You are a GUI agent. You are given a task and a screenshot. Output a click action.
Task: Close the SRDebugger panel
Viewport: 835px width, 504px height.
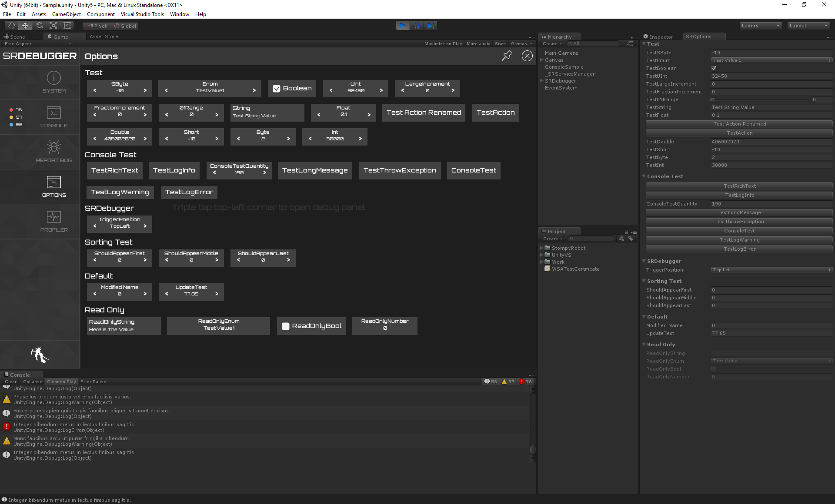(527, 56)
